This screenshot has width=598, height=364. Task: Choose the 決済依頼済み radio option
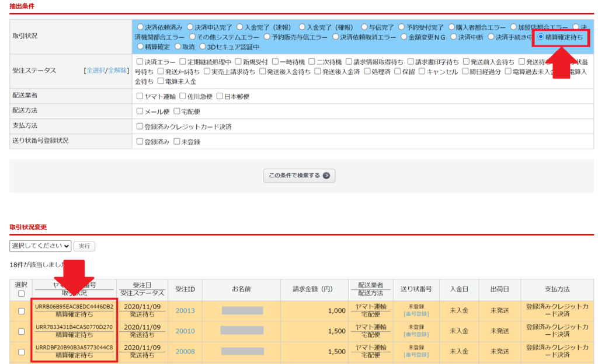140,27
